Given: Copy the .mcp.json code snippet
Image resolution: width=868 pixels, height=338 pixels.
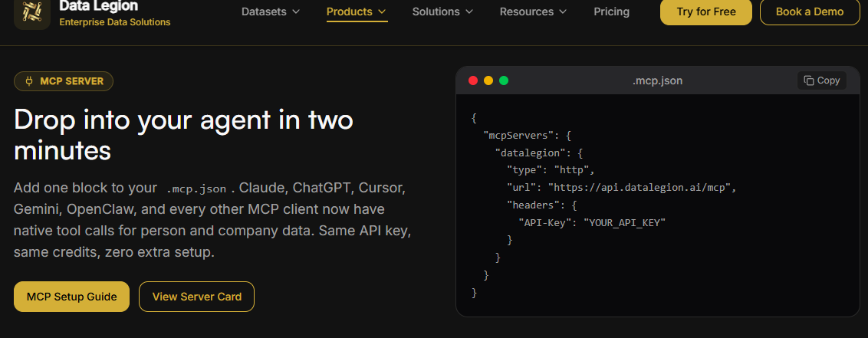Looking at the screenshot, I should pos(822,80).
